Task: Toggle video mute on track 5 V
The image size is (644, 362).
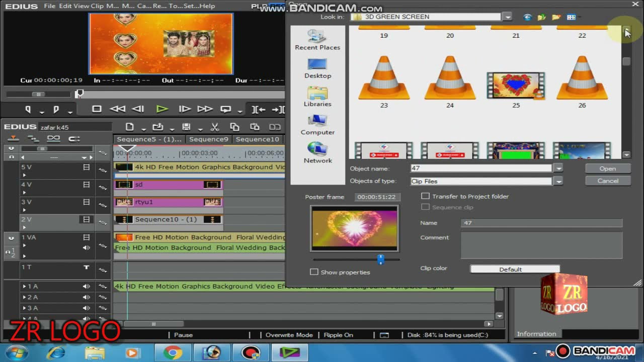Action: [x=87, y=167]
